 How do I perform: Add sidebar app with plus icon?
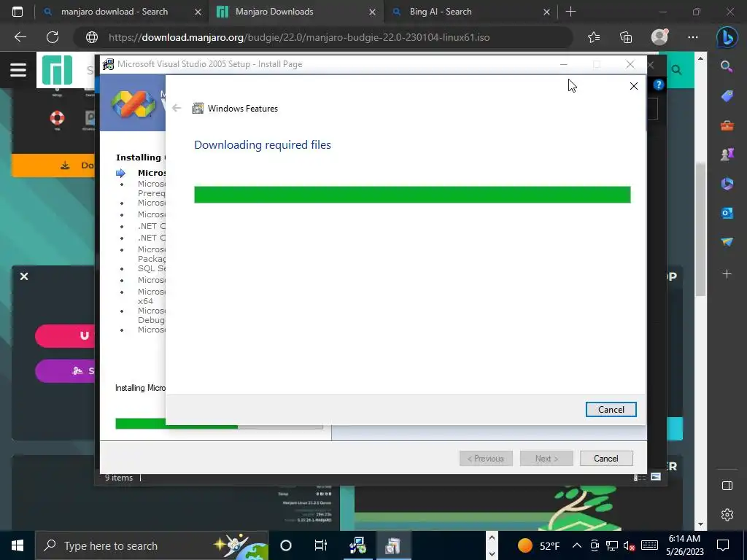(727, 274)
